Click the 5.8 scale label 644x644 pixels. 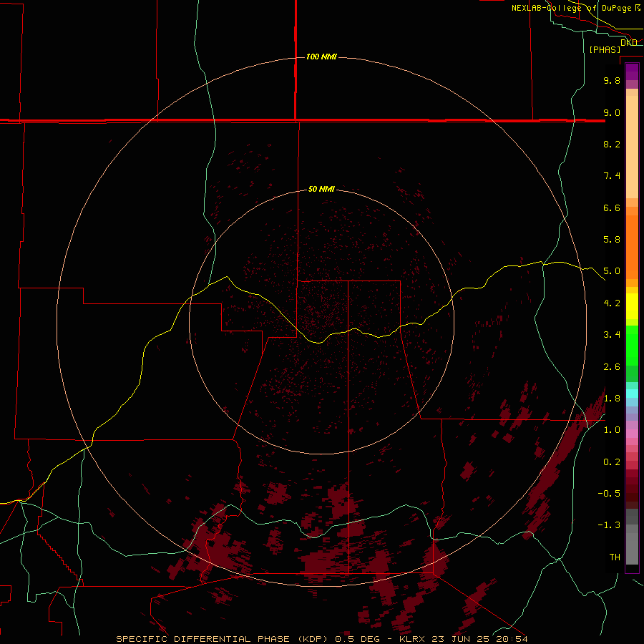[612, 240]
